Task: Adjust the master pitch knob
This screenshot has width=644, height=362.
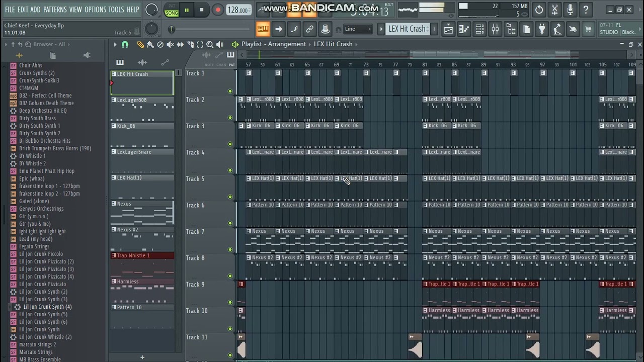Action: 151,29
